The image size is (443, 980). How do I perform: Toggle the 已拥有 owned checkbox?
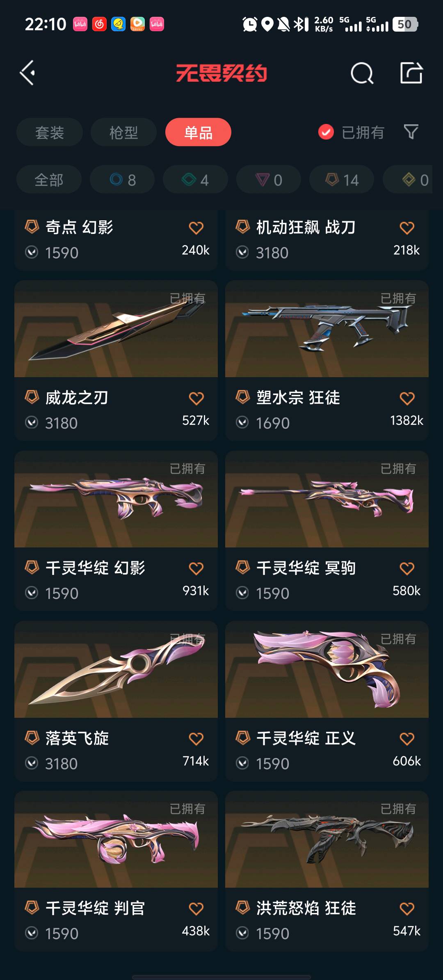click(x=326, y=132)
